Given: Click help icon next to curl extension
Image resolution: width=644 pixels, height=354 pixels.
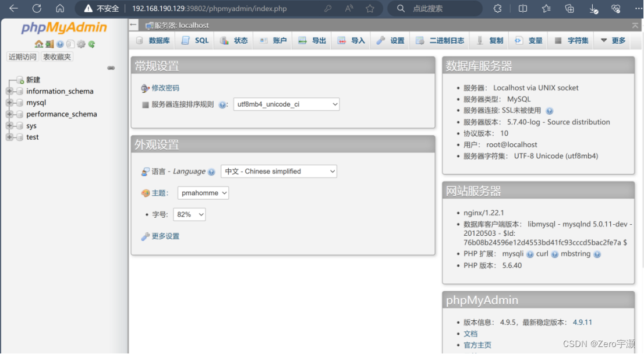Looking at the screenshot, I should click(x=555, y=254).
